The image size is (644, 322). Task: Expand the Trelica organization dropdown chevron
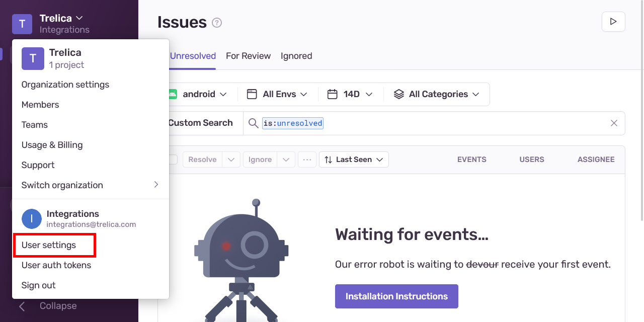click(x=79, y=18)
